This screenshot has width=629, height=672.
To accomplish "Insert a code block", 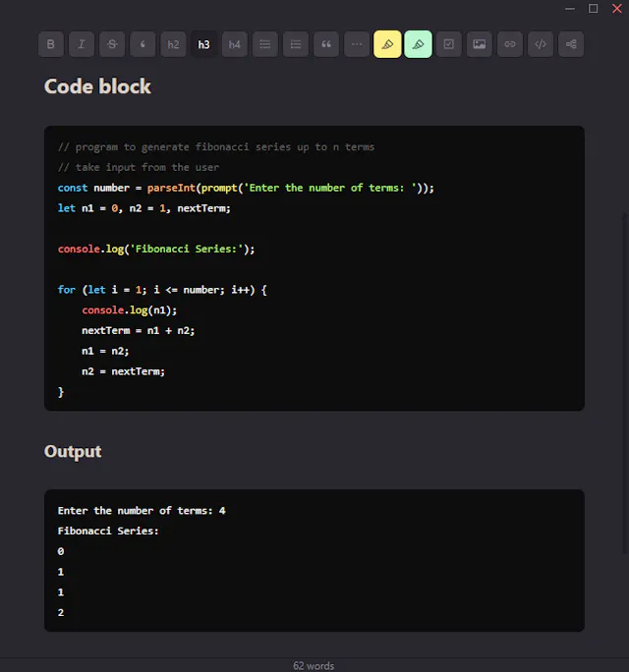I will [541, 44].
